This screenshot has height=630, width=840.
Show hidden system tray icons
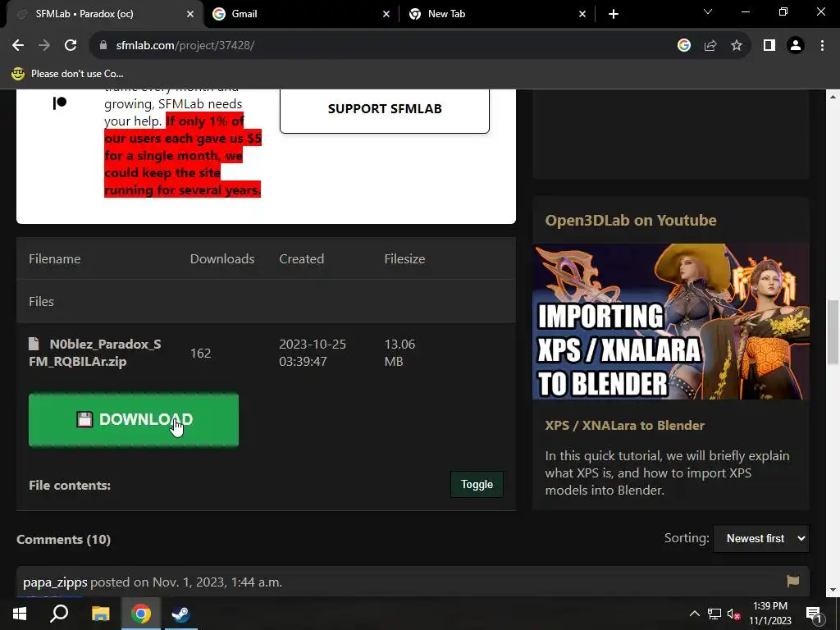pos(694,614)
